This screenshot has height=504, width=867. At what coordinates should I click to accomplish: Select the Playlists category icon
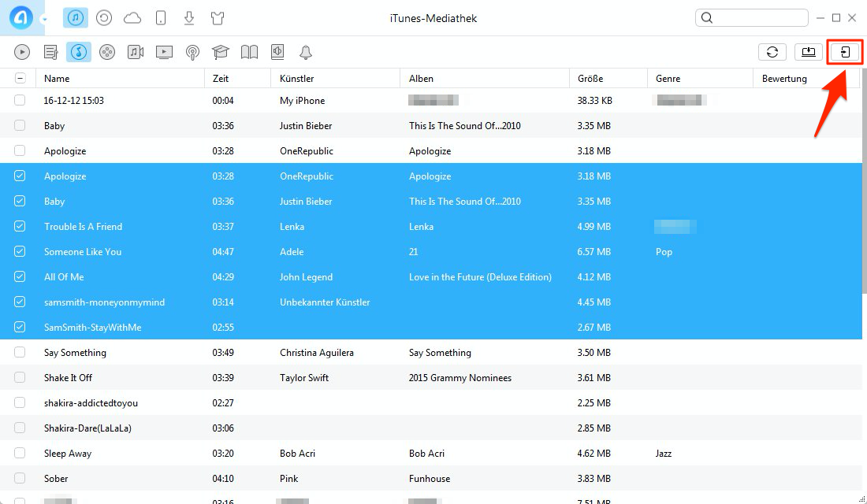click(51, 52)
